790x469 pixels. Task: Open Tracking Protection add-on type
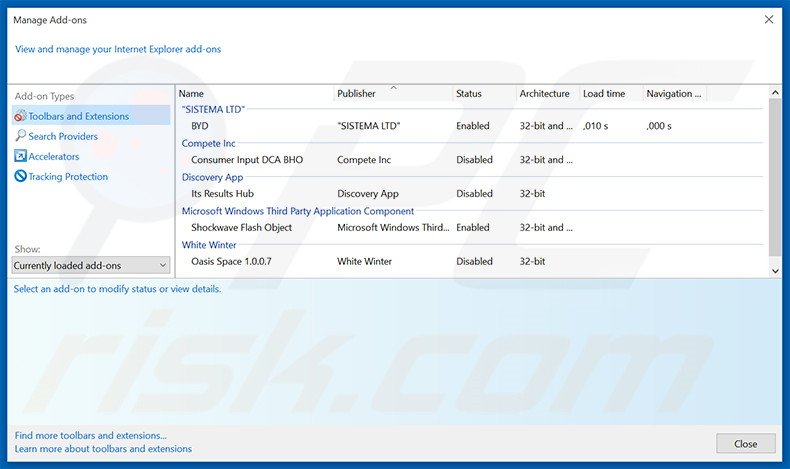[68, 177]
